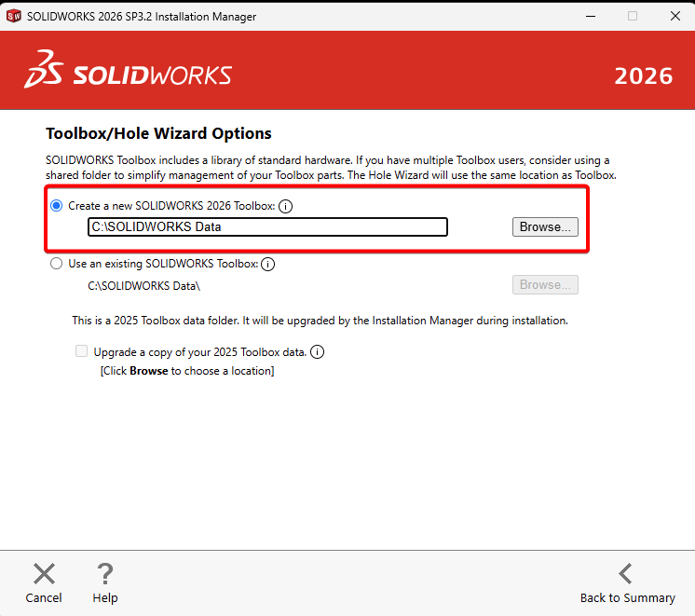Click the 2026 year label in banner
Image resolution: width=695 pixels, height=616 pixels.
click(x=643, y=76)
